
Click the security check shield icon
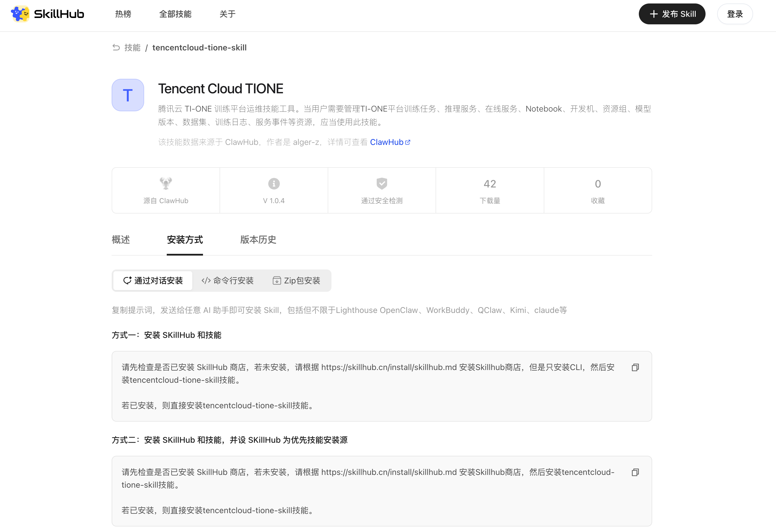point(382,183)
